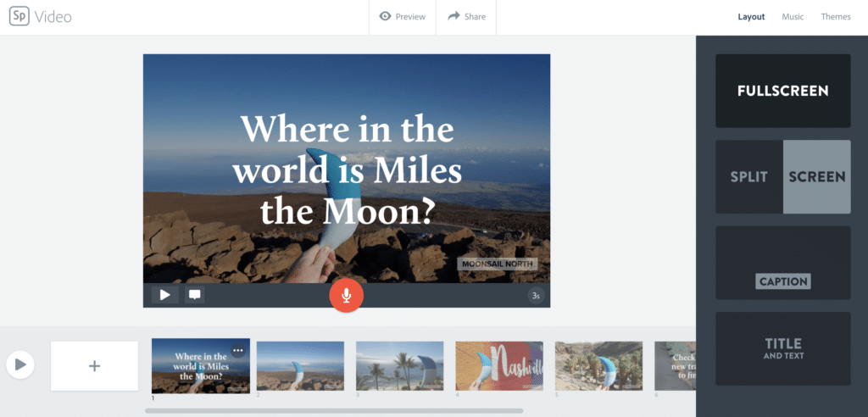Viewport: 868px width, 417px height.
Task: Click the Share arrow button
Action: [466, 17]
